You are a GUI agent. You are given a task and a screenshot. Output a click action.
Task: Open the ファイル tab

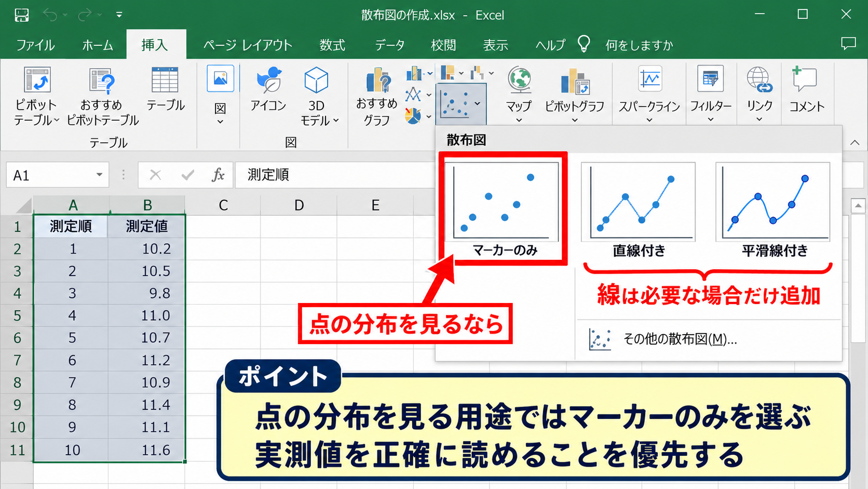pyautogui.click(x=35, y=45)
